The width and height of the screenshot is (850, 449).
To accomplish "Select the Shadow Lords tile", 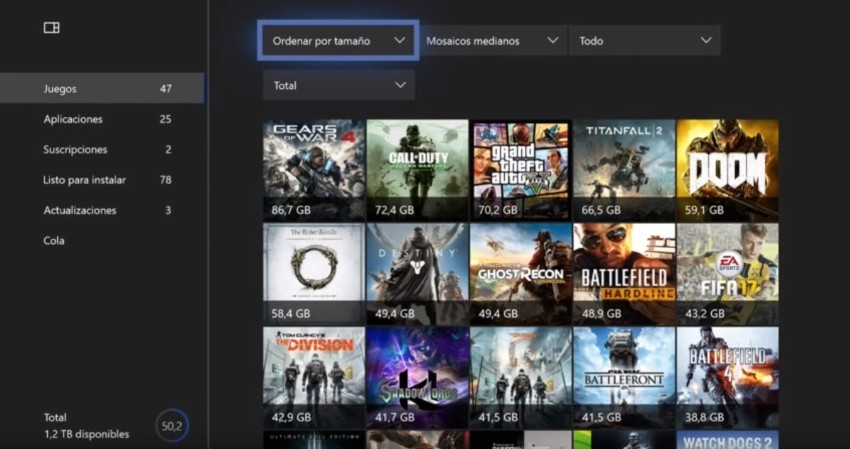I will click(x=417, y=377).
